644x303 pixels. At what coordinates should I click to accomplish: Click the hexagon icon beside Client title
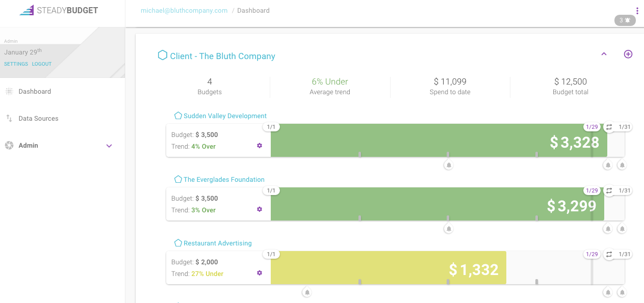(163, 55)
